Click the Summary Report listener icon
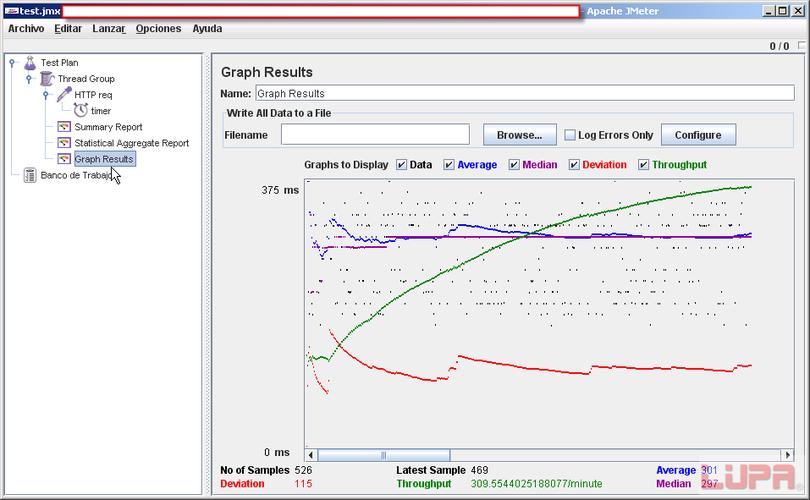The height and width of the screenshot is (500, 810). (x=64, y=127)
